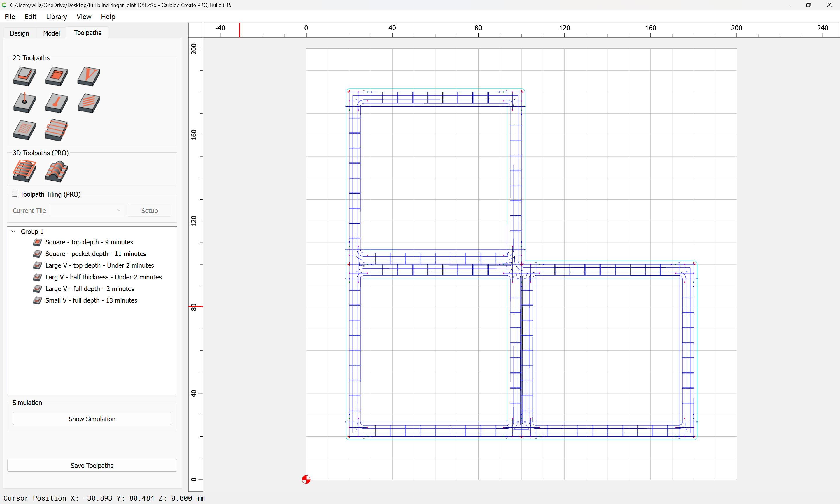Select 'Larg V - half thickness - Under 2 minutes'
The image size is (840, 504).
(x=104, y=277)
